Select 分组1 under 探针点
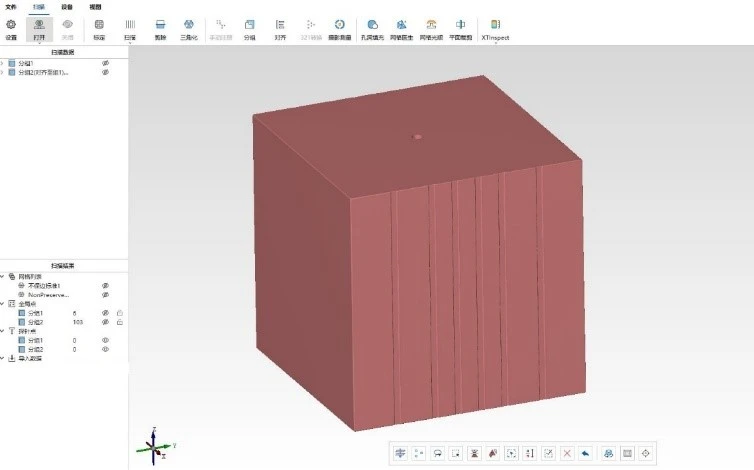 36,341
